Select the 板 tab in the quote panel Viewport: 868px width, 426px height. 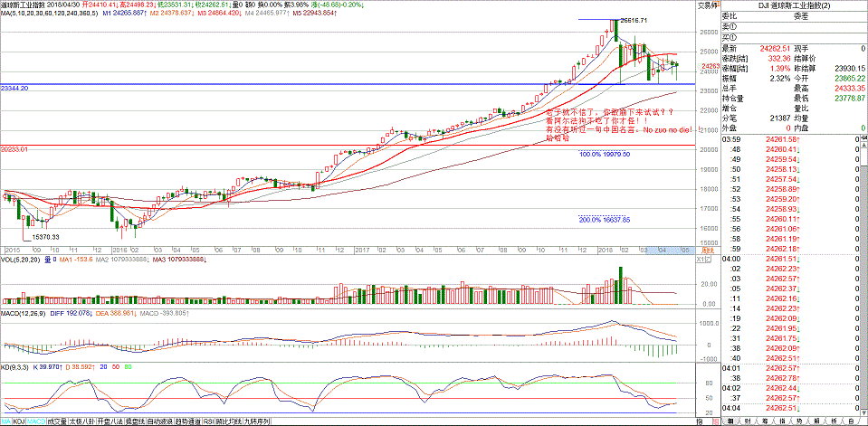point(833,421)
